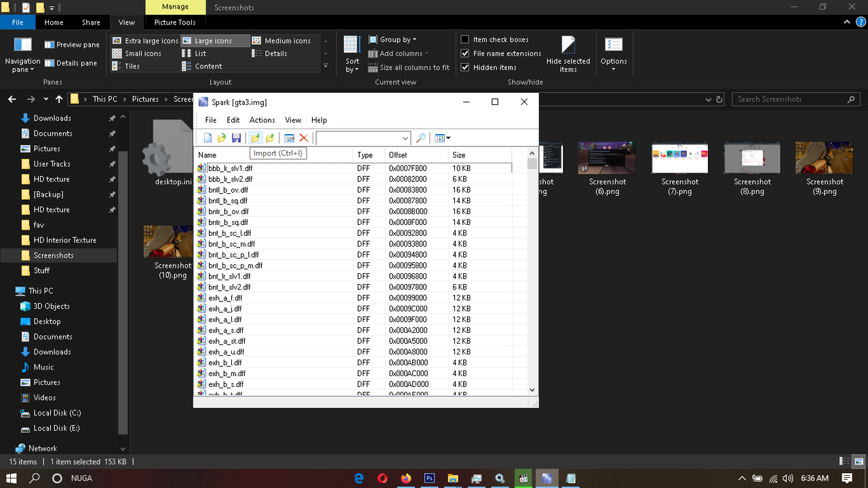Click the scroll down arrow of Spark list
This screenshot has height=488, width=868.
pos(532,390)
